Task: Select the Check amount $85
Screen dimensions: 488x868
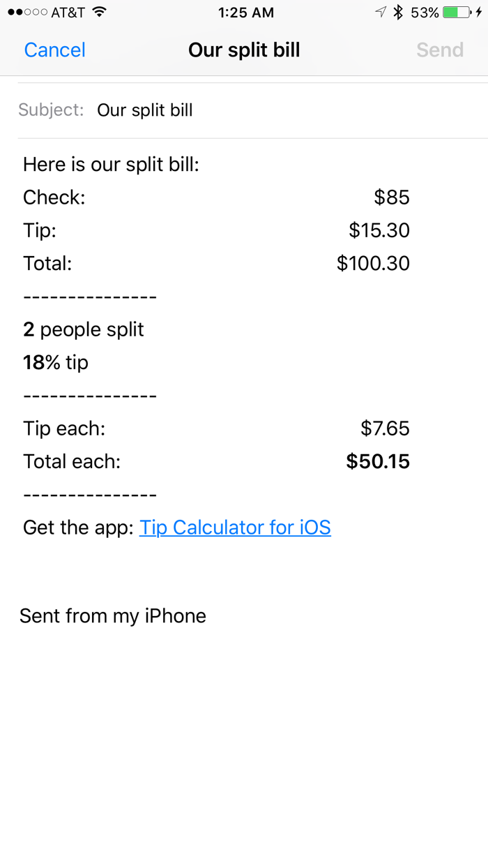Action: click(x=392, y=197)
